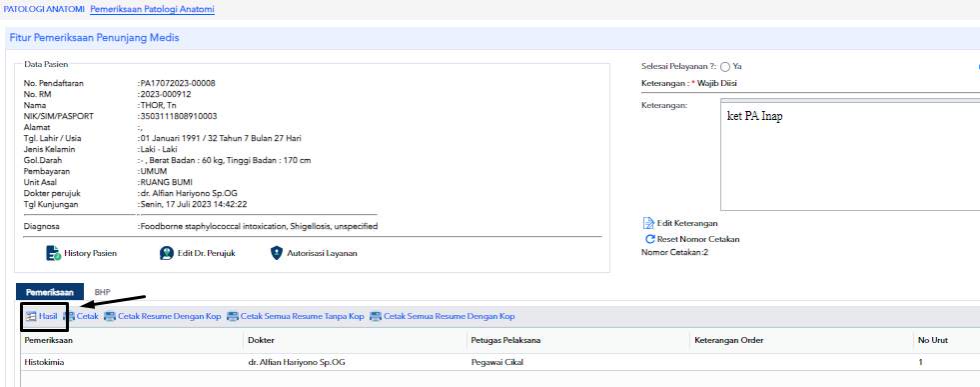Click printer icon for Cetak Semua Resume Dengan Kop

click(x=376, y=316)
